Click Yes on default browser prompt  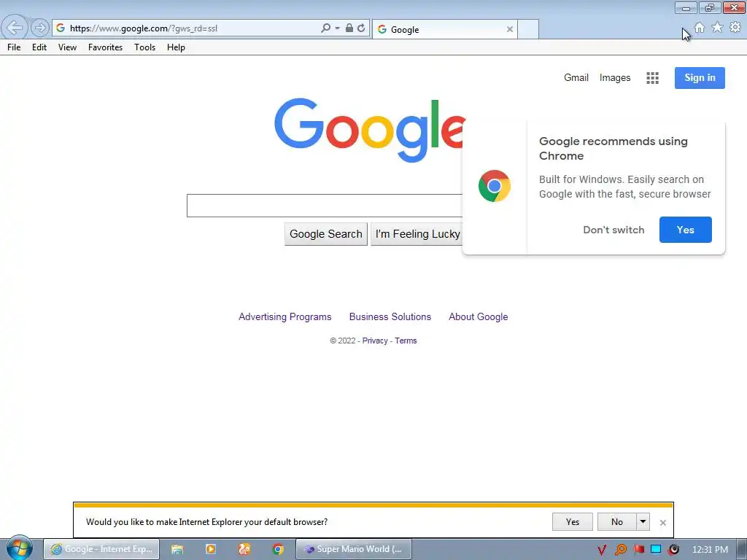(572, 522)
